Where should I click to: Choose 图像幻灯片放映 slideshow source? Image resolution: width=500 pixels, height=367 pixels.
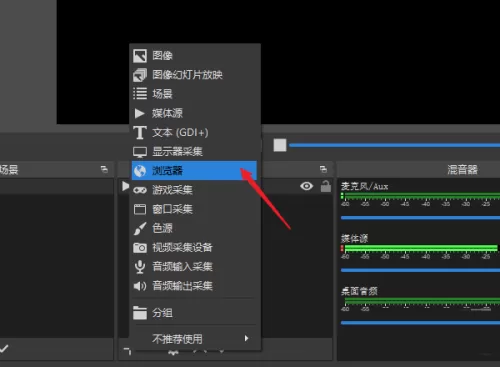194,75
